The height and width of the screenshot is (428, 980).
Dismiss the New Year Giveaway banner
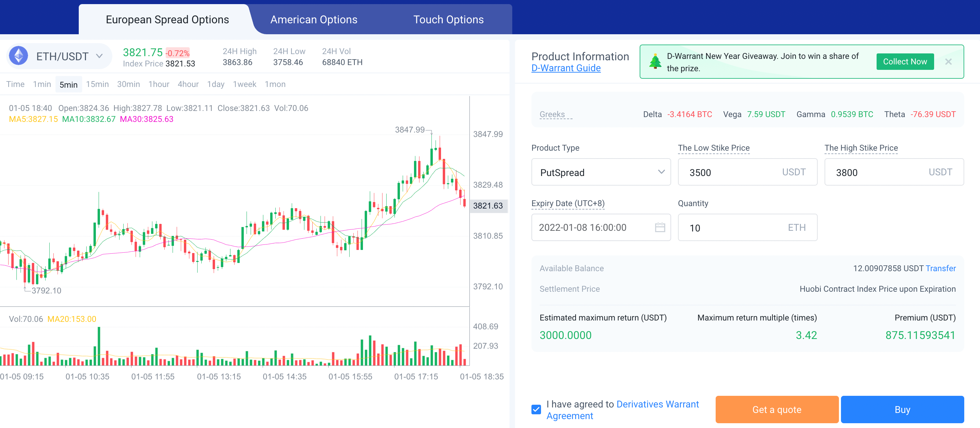tap(948, 62)
